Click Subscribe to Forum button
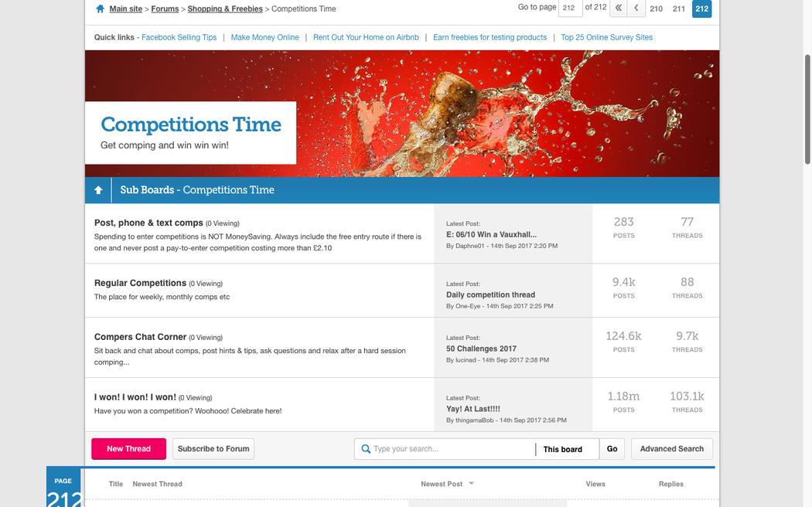This screenshot has width=812, height=507. tap(213, 449)
